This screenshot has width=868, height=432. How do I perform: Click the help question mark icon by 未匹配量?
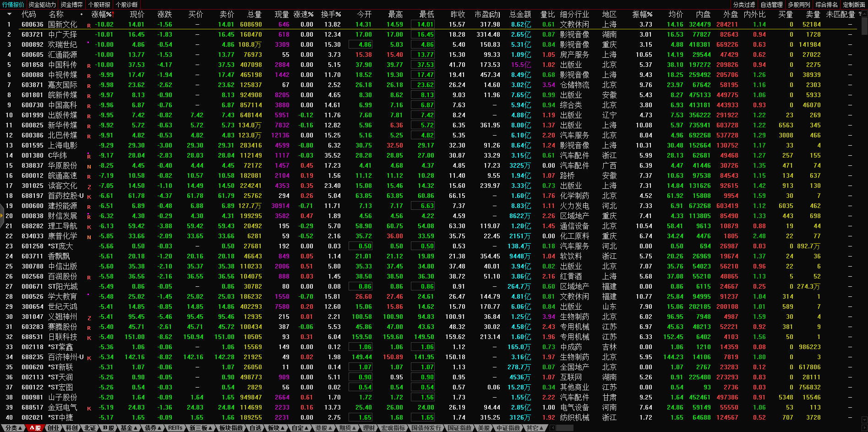click(x=860, y=14)
